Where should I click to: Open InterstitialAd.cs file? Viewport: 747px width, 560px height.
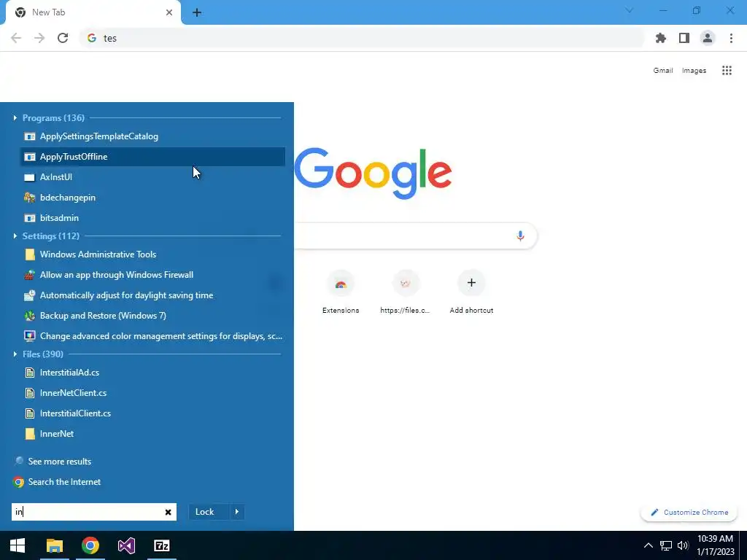[x=152, y=373]
